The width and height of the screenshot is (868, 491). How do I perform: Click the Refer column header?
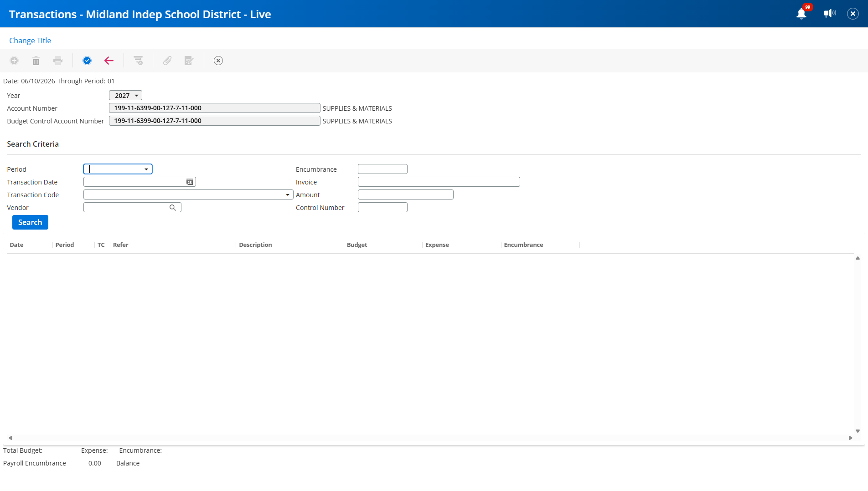[121, 245]
